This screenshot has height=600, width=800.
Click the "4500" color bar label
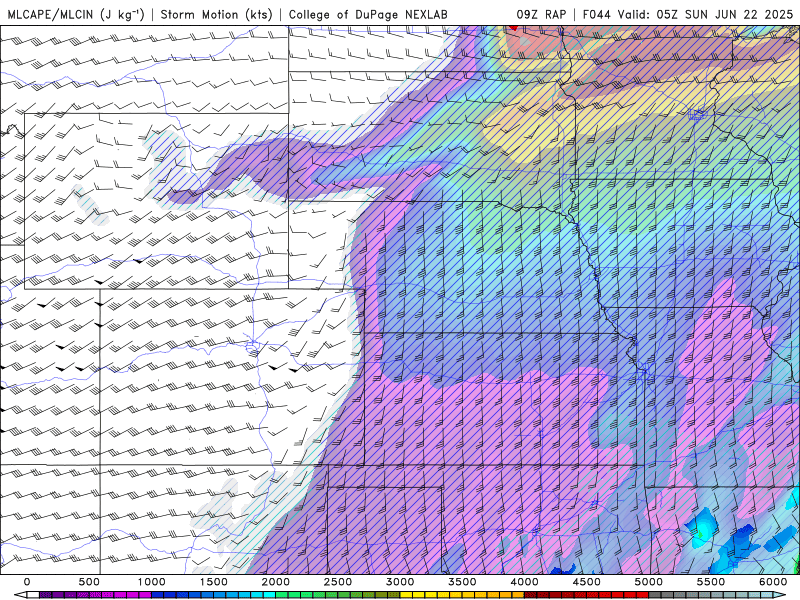click(587, 582)
